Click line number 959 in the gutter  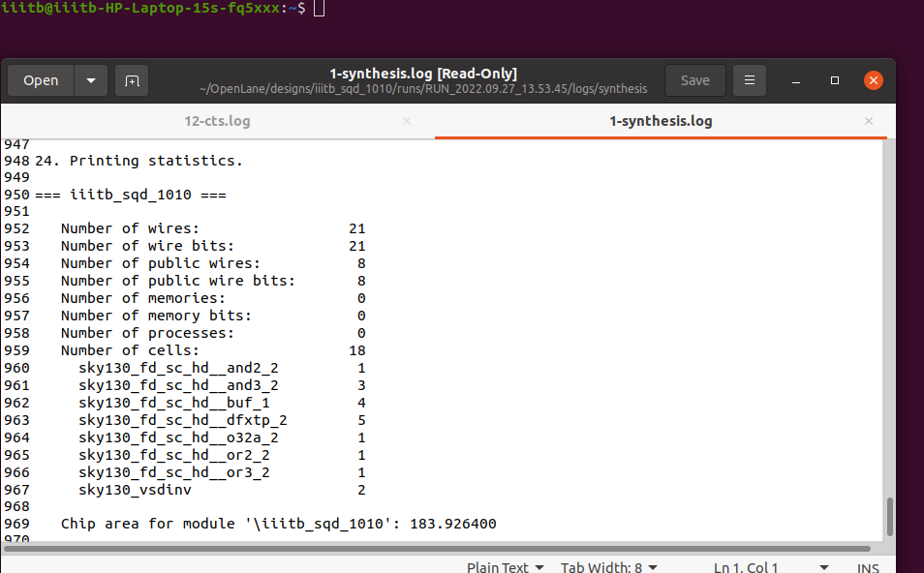tap(16, 350)
